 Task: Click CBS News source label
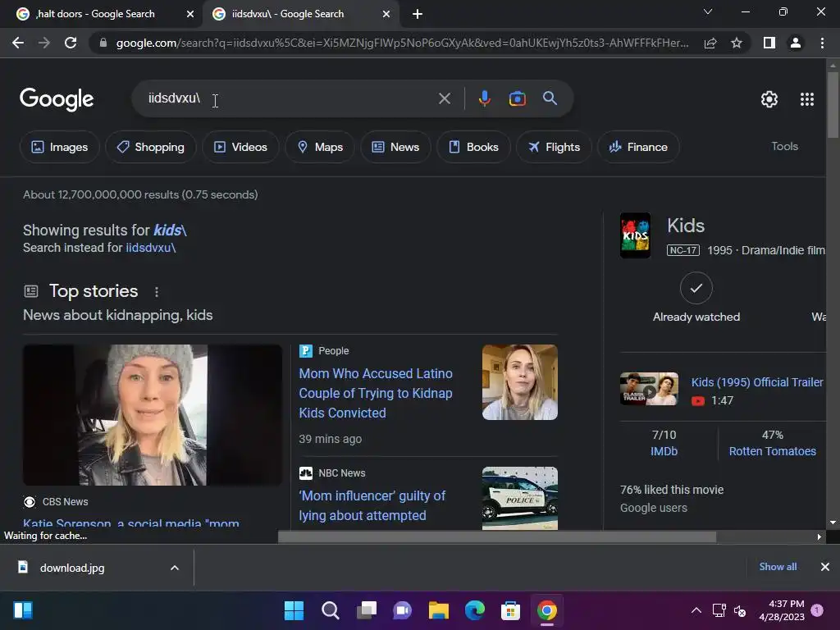coord(65,502)
